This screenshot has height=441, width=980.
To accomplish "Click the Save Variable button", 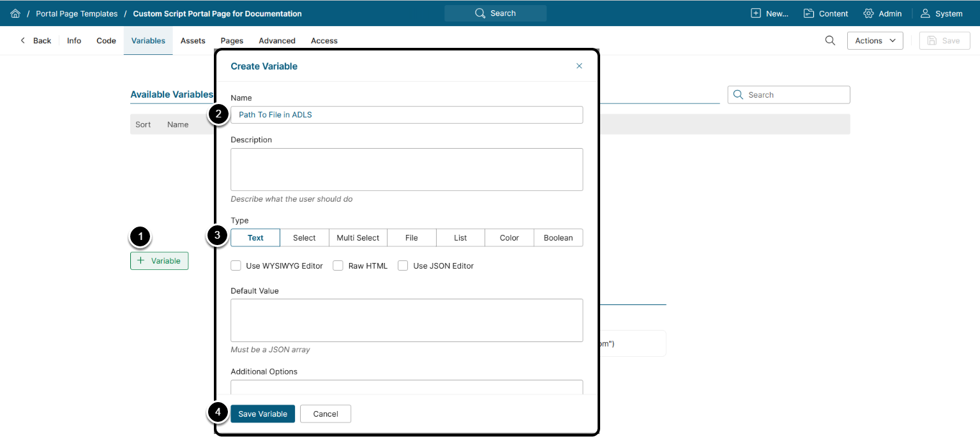I will pos(262,414).
